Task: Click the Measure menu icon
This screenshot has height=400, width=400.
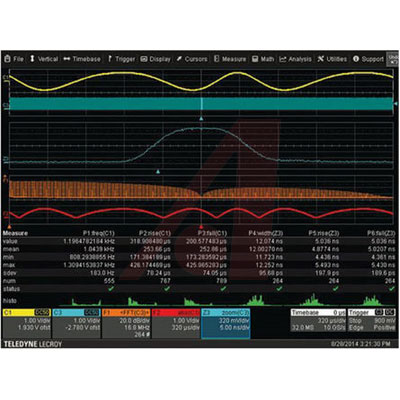Action: coord(216,59)
